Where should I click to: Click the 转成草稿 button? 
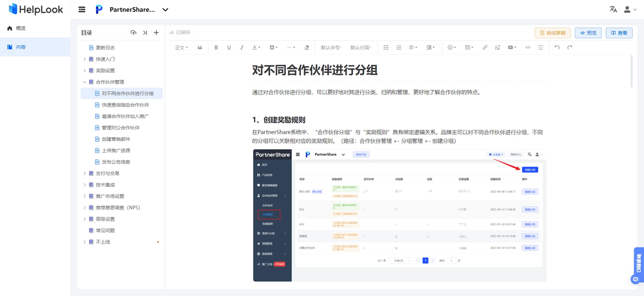click(x=552, y=33)
